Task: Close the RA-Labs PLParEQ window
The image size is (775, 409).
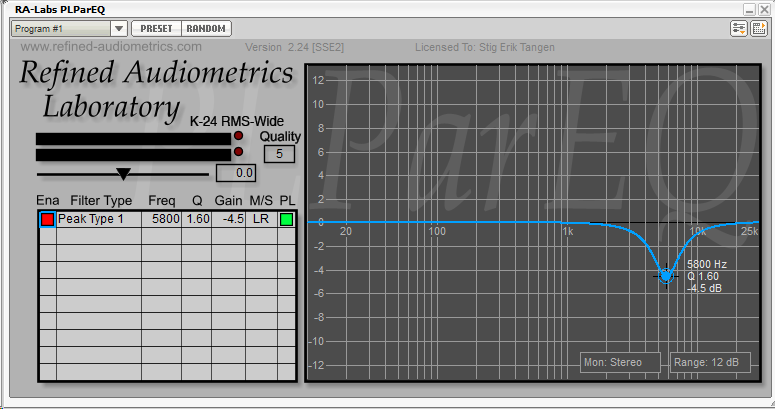Action: point(764,9)
